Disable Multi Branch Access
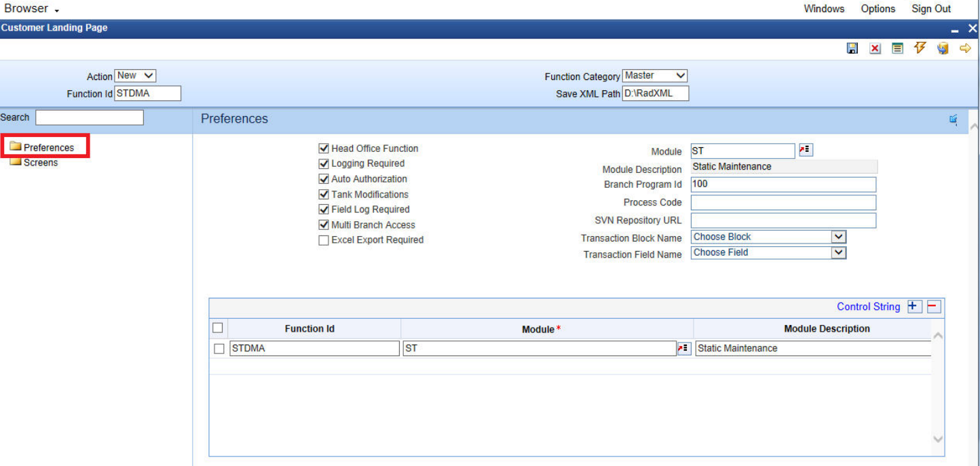 tap(324, 225)
